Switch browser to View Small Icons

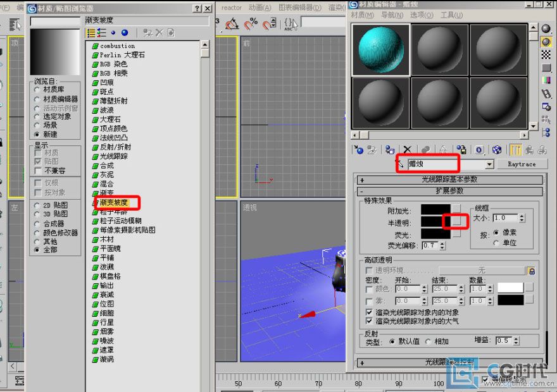[x=113, y=33]
